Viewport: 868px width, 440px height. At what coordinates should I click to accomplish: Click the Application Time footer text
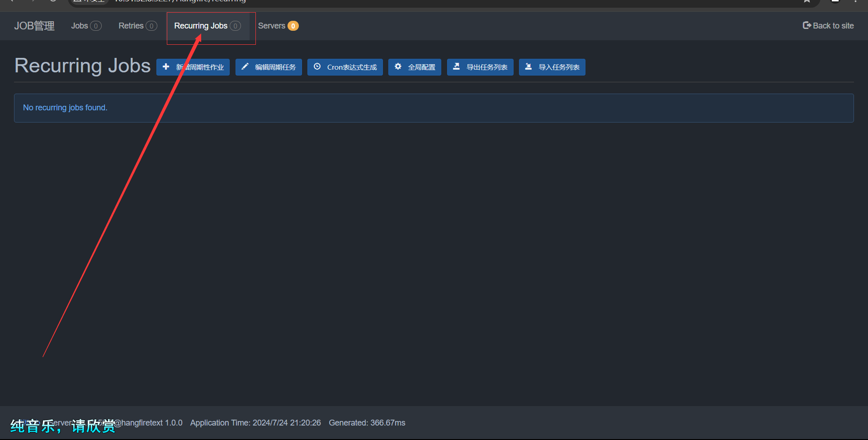click(x=255, y=423)
